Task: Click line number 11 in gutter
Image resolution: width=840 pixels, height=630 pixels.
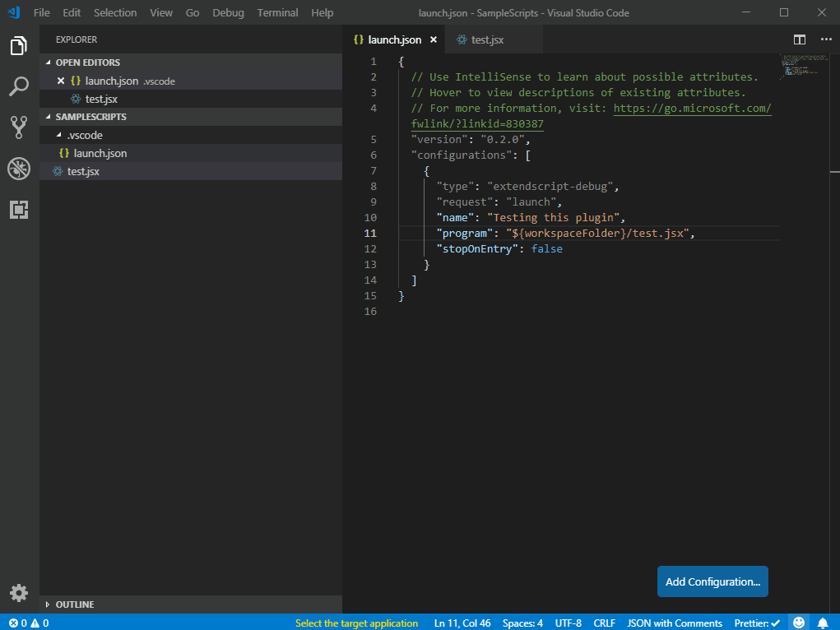Action: click(x=370, y=233)
